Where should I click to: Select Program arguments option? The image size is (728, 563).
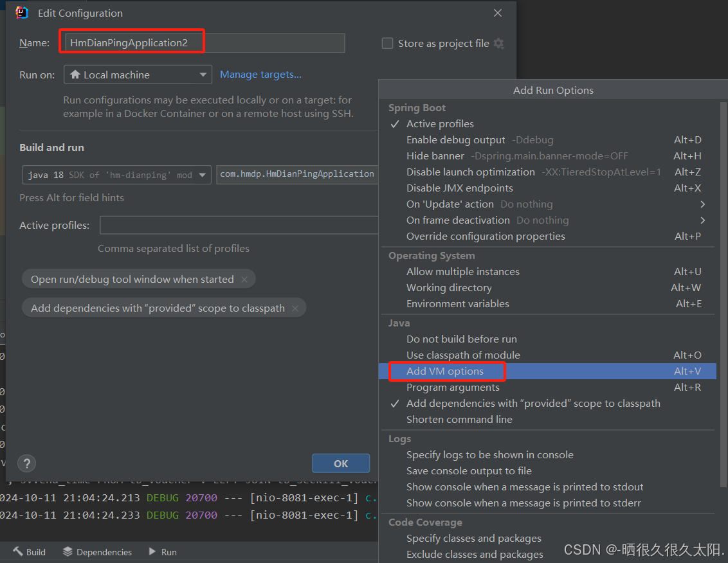point(549,387)
